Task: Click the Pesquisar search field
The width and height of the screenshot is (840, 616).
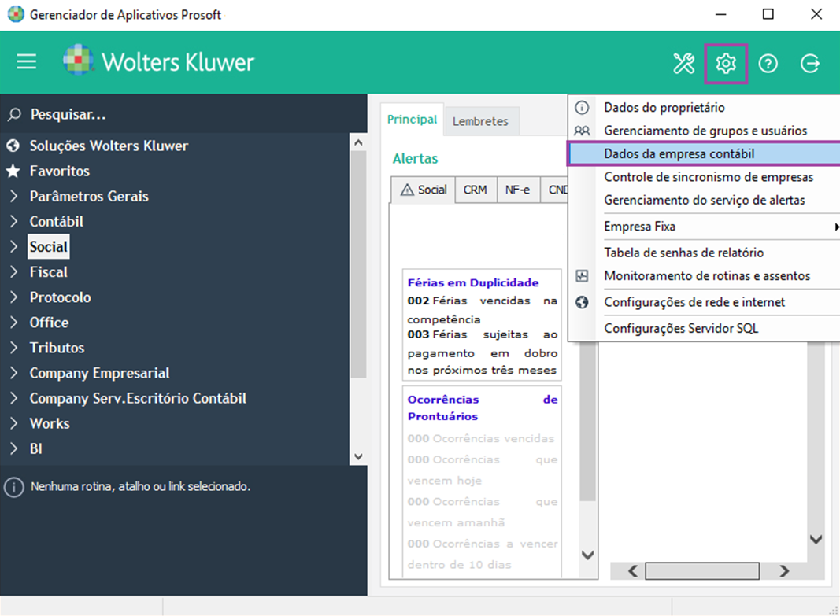Action: (x=183, y=114)
